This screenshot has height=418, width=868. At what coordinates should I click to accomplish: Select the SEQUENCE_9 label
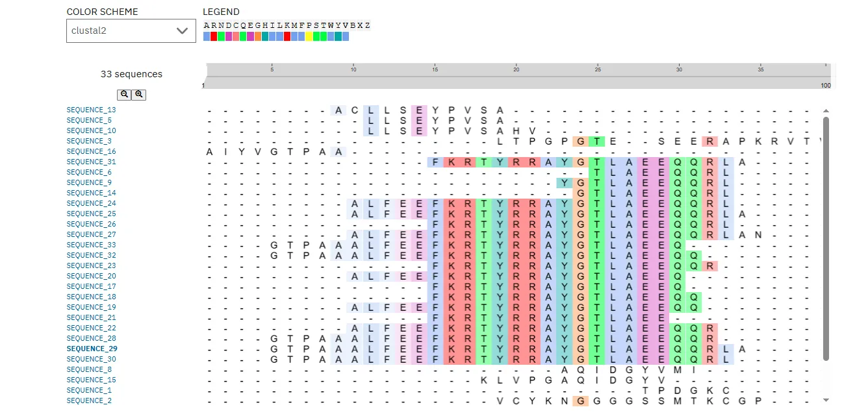click(x=89, y=182)
